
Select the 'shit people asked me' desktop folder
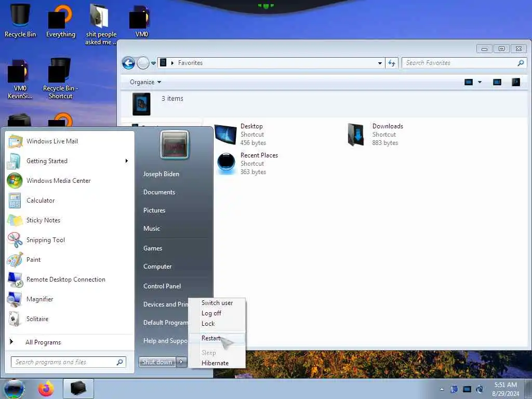coord(101,24)
